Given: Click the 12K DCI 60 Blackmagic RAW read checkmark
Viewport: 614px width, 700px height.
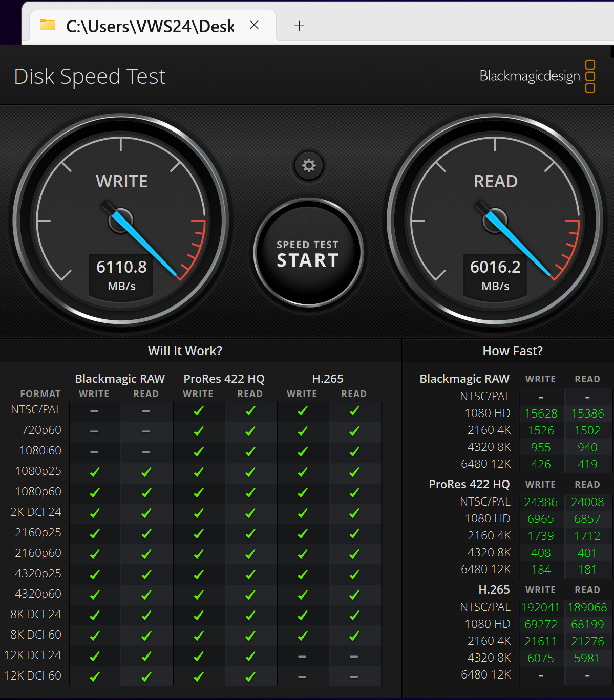Looking at the screenshot, I should 146,677.
